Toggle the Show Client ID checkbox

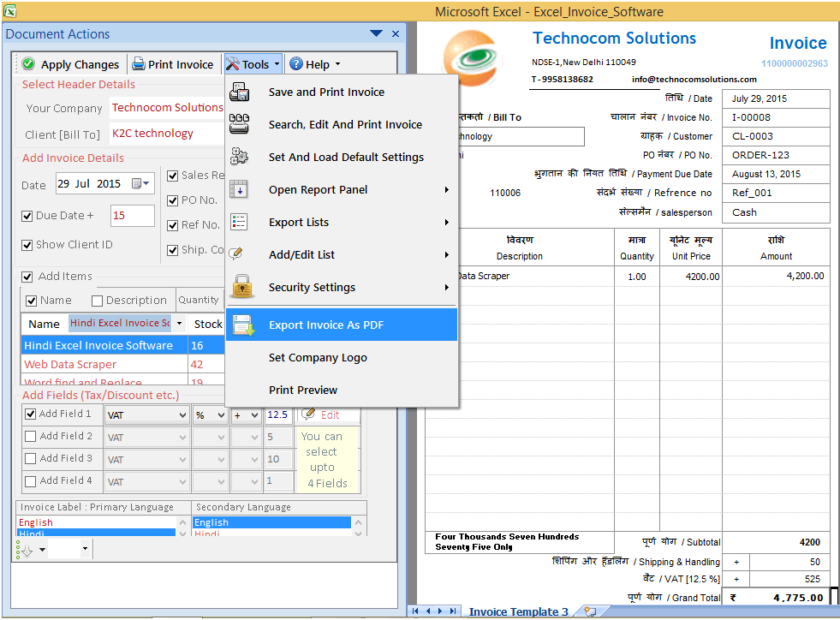28,244
